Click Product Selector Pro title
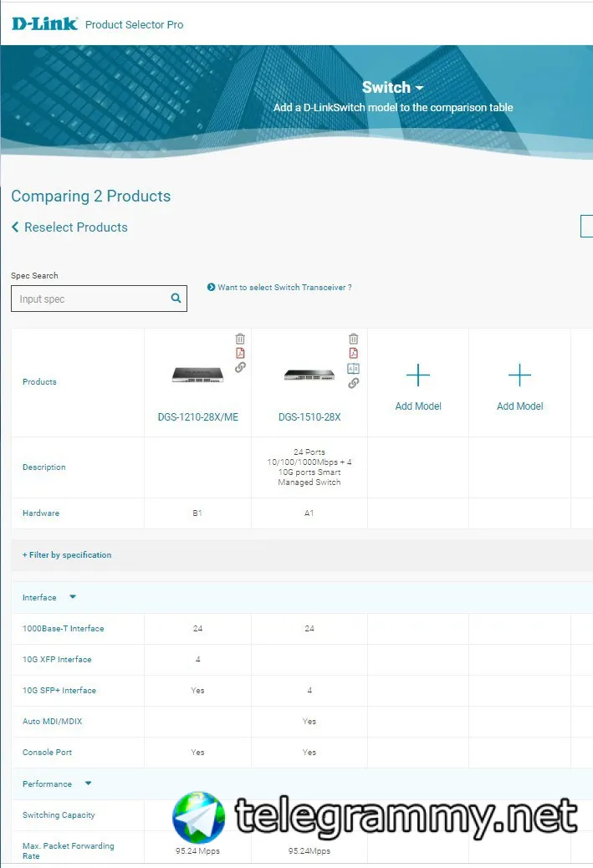Image resolution: width=593 pixels, height=868 pixels. coord(134,24)
